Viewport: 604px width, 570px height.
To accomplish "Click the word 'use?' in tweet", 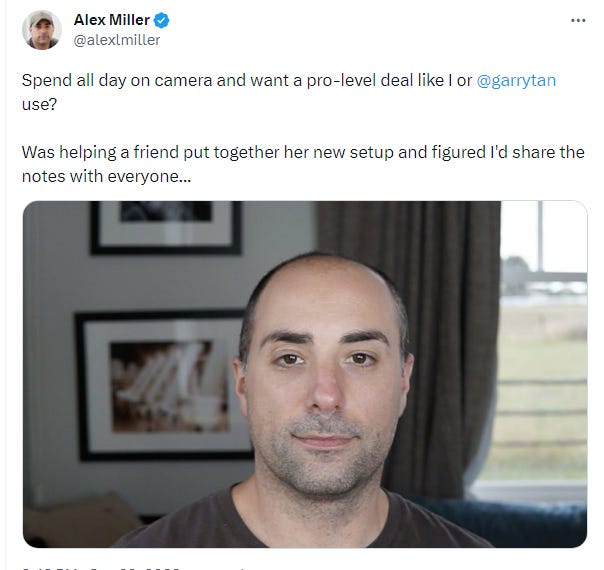I will coord(39,104).
